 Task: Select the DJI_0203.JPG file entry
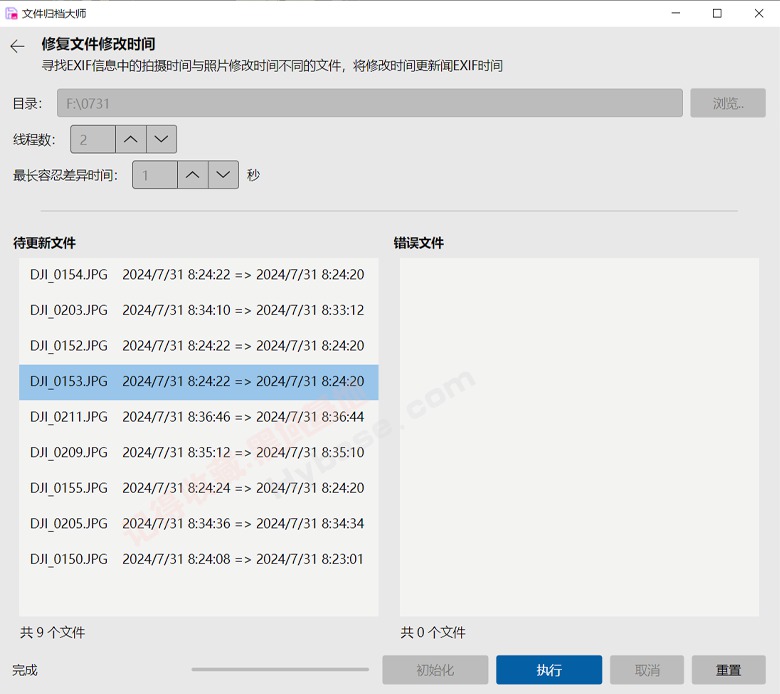click(198, 310)
